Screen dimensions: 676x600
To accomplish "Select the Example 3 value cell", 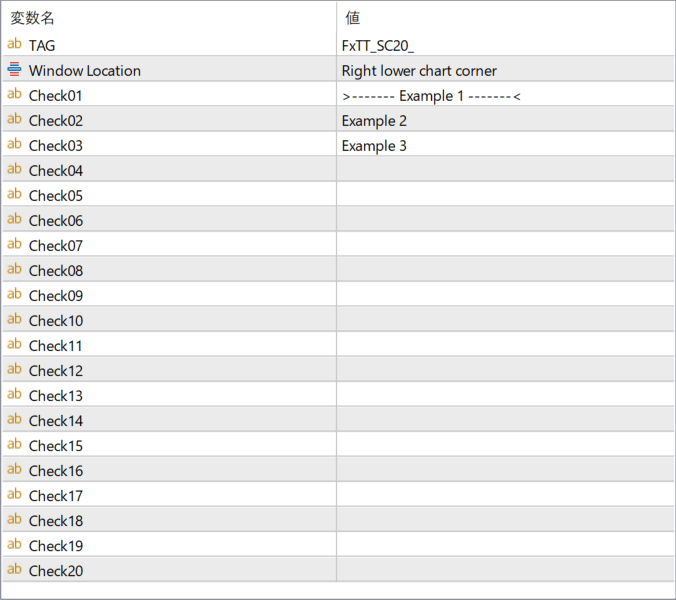I will click(504, 145).
